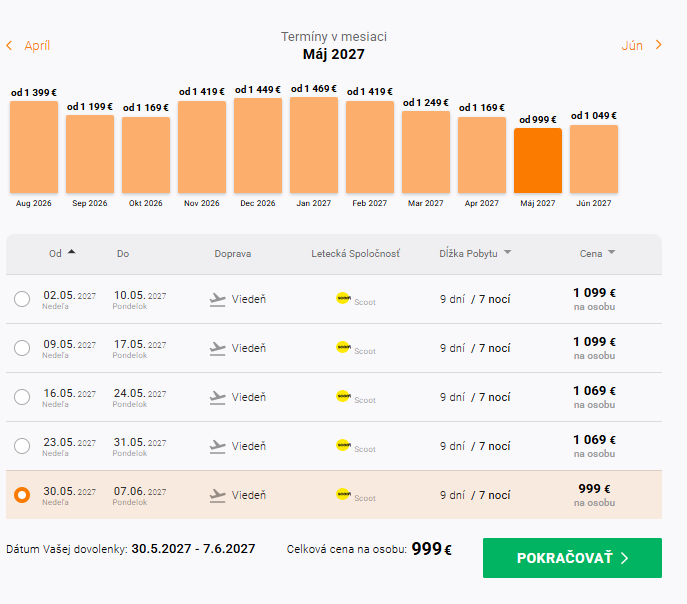Select the 16.05.2027 departure radio button

22,397
